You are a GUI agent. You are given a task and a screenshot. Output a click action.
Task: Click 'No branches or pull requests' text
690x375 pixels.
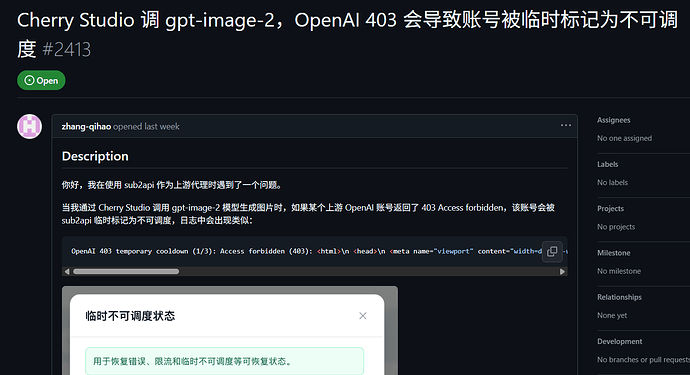(643, 360)
